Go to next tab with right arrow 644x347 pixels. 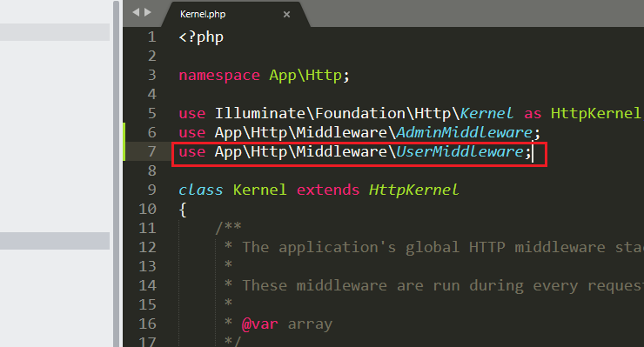point(147,12)
